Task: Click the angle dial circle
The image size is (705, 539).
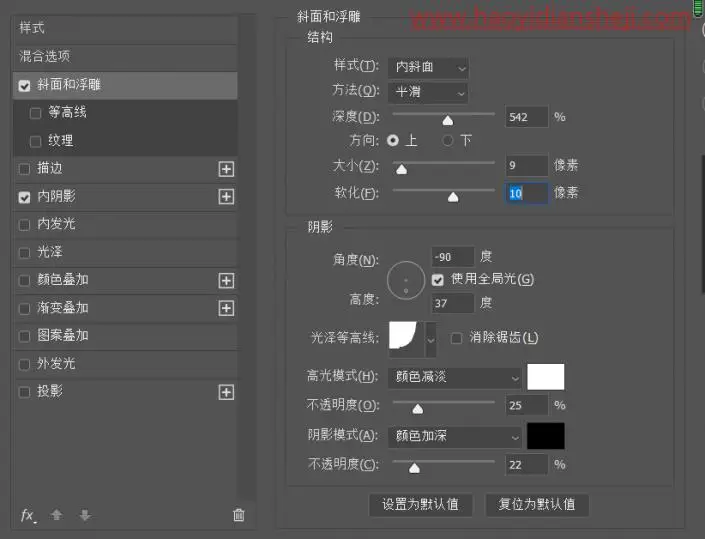Action: [x=406, y=281]
